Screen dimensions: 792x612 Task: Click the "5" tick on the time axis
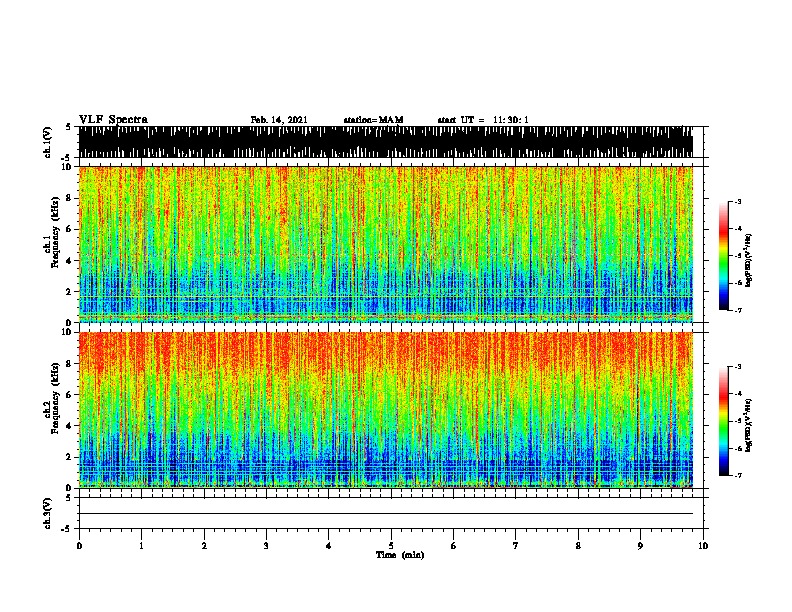tap(391, 546)
